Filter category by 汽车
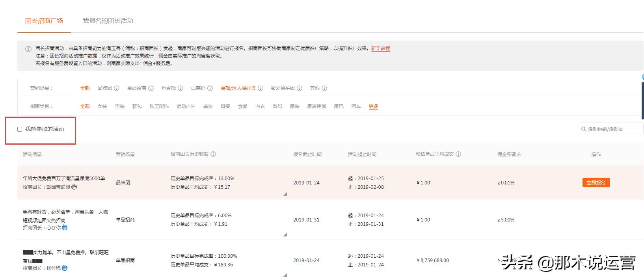Screen dimensions: 644x279 [356, 106]
